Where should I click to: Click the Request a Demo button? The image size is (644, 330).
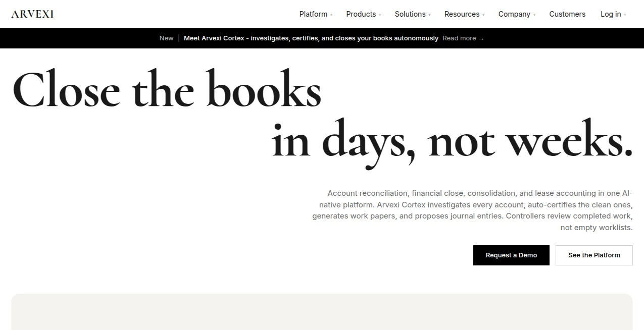(x=511, y=255)
